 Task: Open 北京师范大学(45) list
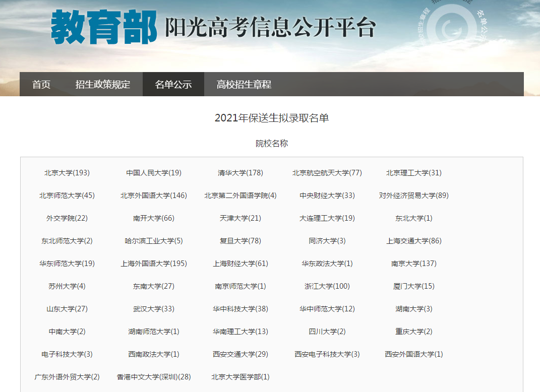click(x=67, y=195)
